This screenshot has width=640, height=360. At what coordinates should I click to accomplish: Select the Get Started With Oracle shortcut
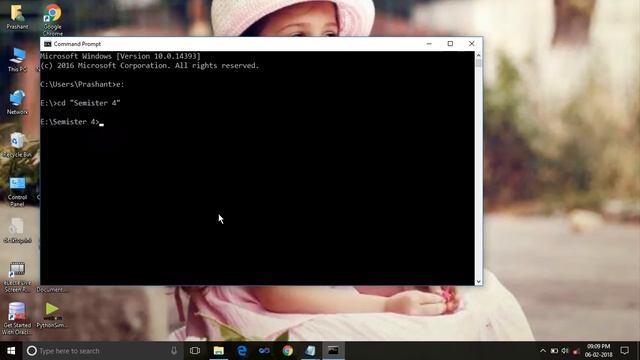[17, 318]
